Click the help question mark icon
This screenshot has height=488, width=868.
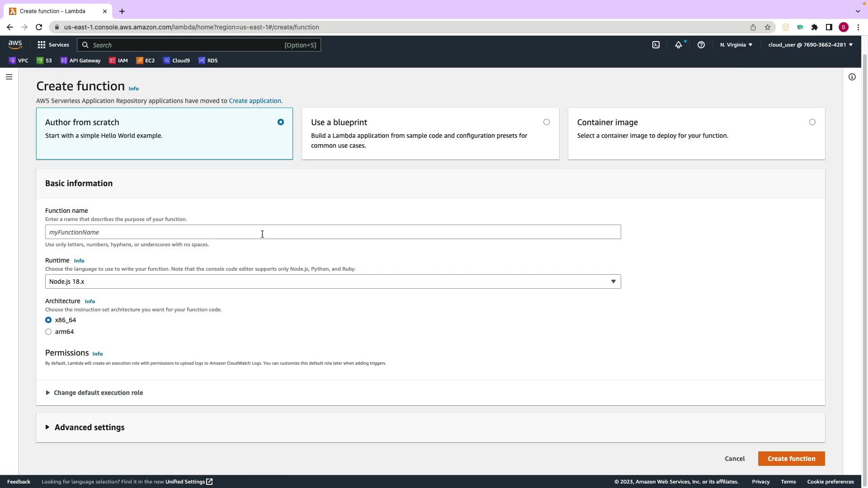tap(701, 45)
